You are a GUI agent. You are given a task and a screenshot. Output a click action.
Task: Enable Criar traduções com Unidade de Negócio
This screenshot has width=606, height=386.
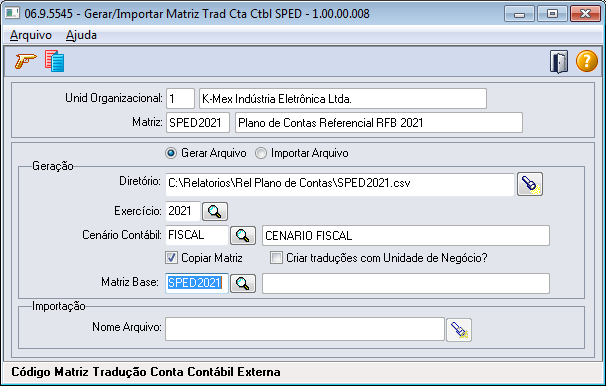(276, 258)
